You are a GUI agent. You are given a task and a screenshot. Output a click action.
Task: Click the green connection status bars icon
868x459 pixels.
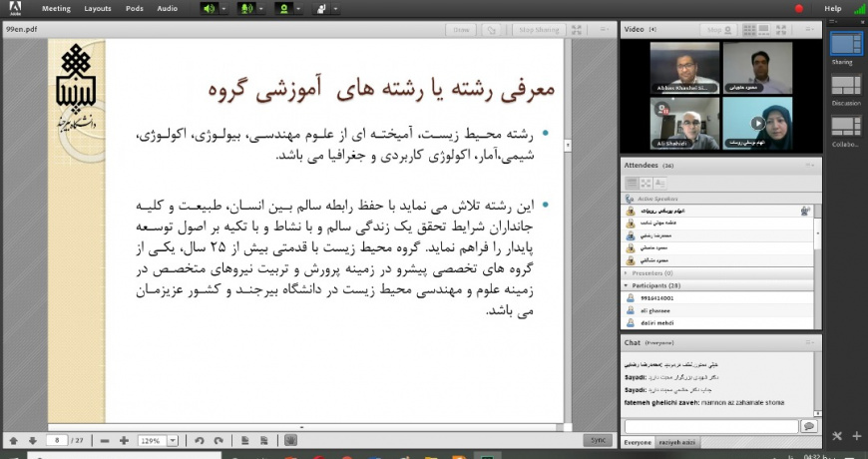coord(859,8)
